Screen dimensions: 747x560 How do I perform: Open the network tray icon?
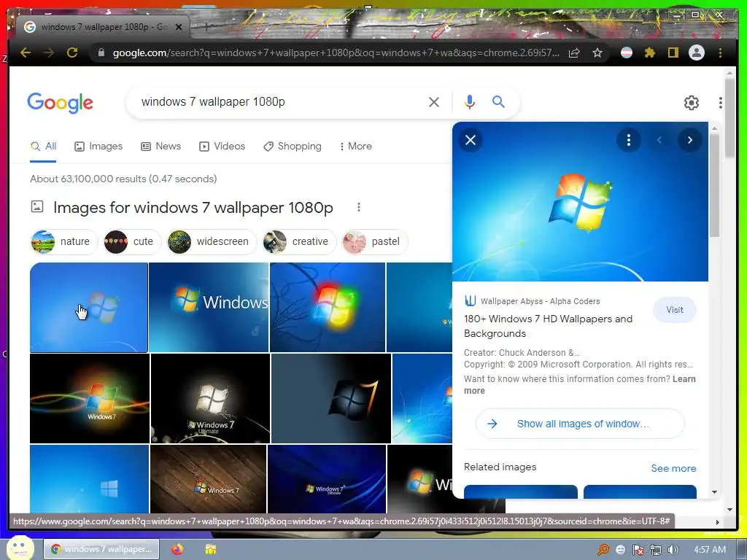click(x=656, y=550)
